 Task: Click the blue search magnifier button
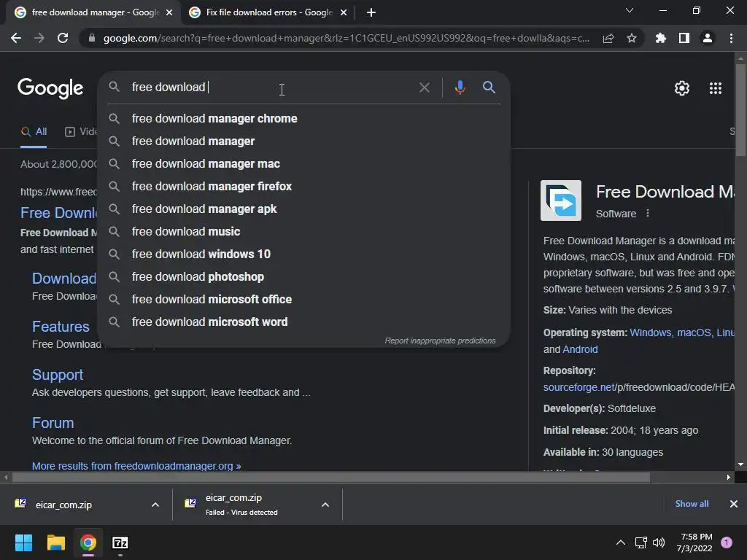489,87
